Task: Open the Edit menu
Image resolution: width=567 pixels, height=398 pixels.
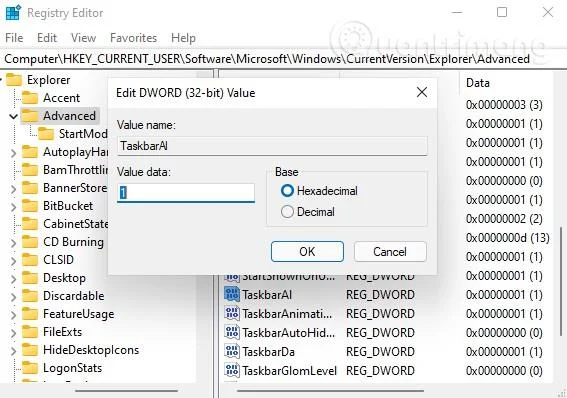Action: coord(47,38)
